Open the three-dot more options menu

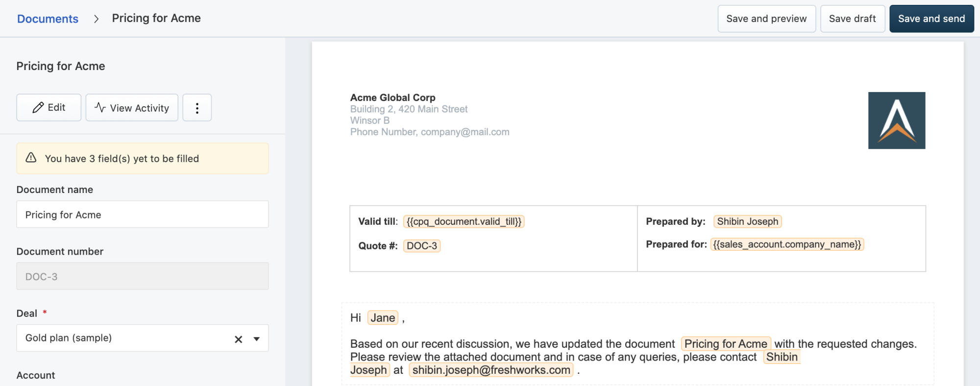coord(197,108)
